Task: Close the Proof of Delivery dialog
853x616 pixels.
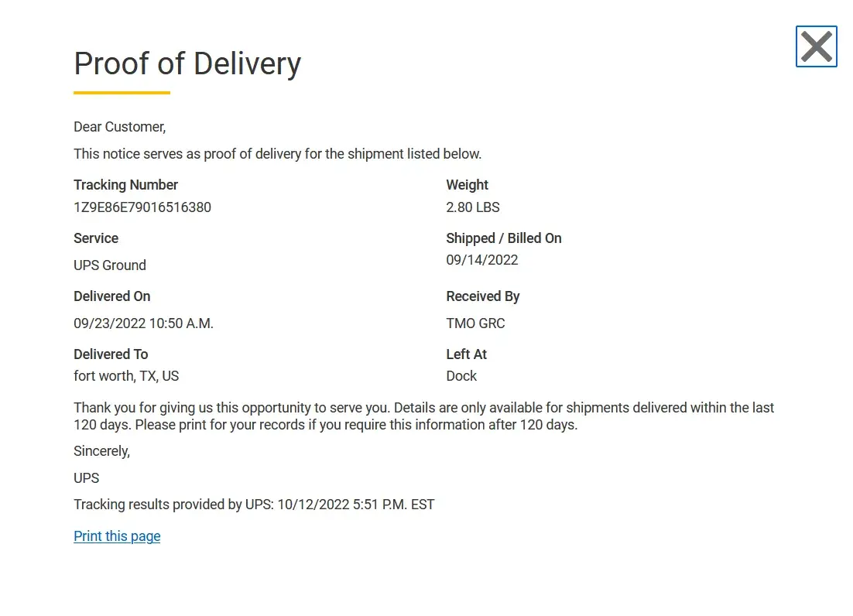Action: (x=816, y=46)
